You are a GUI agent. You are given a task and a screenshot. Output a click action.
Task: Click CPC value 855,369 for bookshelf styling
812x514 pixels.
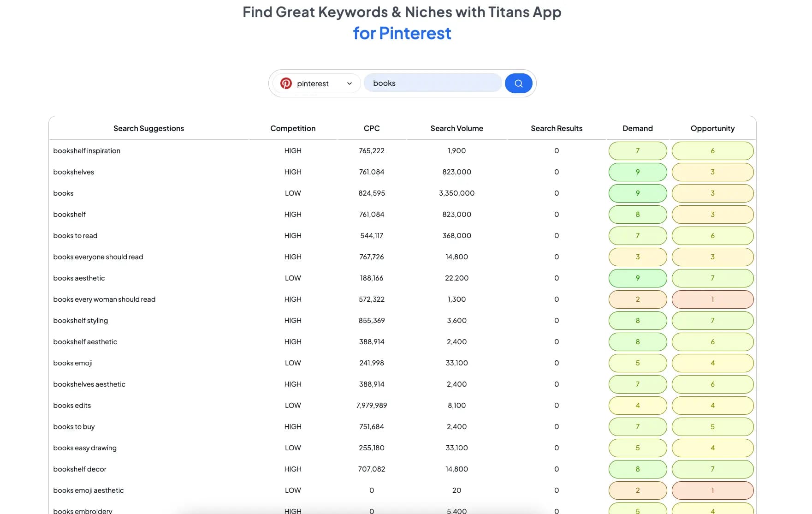pos(372,321)
